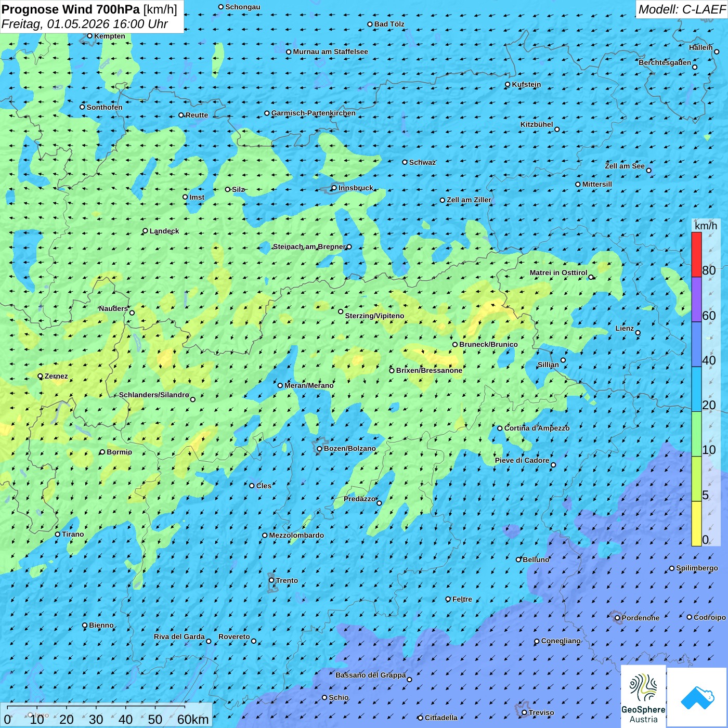This screenshot has height=728, width=728.
Task: Click the Kitzbühel city label
Action: tap(537, 124)
